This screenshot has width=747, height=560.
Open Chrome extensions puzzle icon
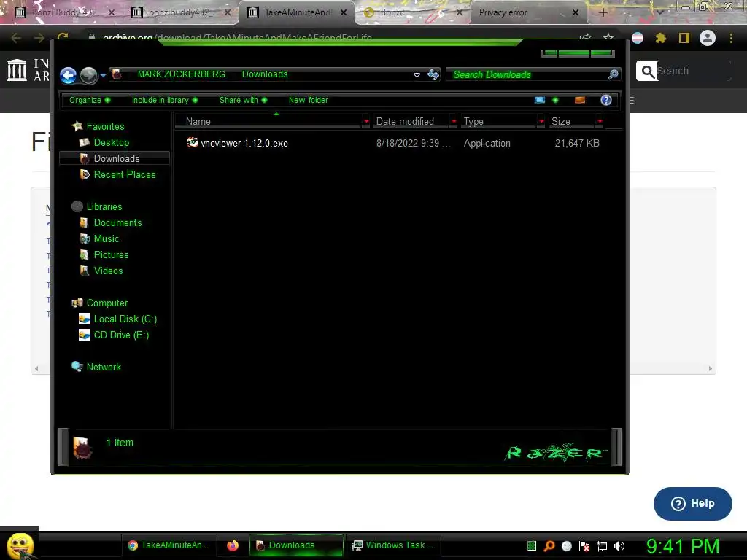(x=661, y=38)
